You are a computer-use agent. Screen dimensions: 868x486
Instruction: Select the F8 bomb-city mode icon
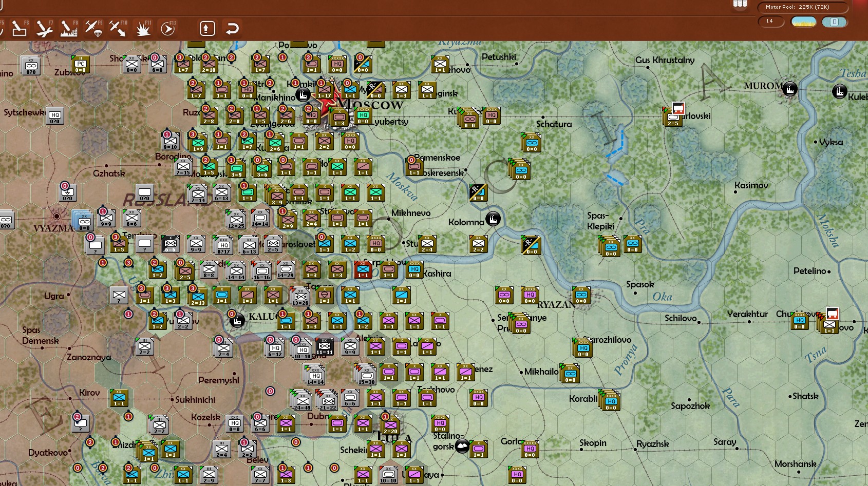[x=68, y=29]
